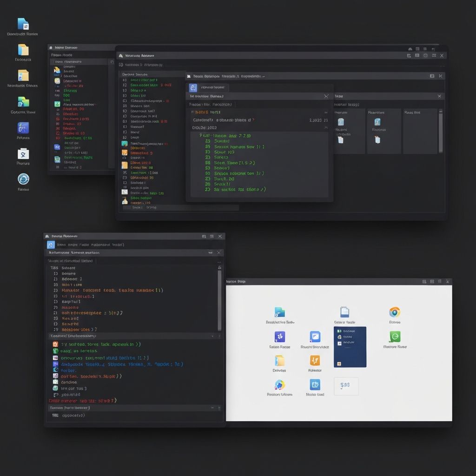Screen dimensions: 476x476
Task: Open the yellow folder above 'Neonbatte Bleves'
Action: click(x=23, y=50)
